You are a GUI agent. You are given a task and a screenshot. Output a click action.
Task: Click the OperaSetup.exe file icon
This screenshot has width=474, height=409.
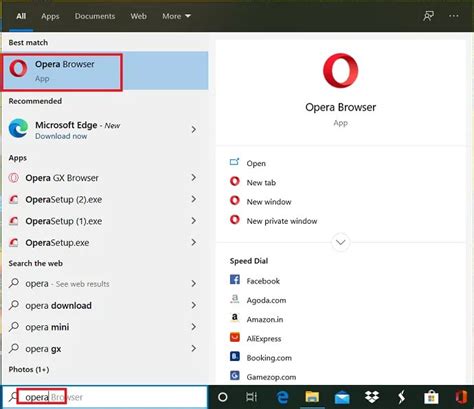tap(14, 243)
